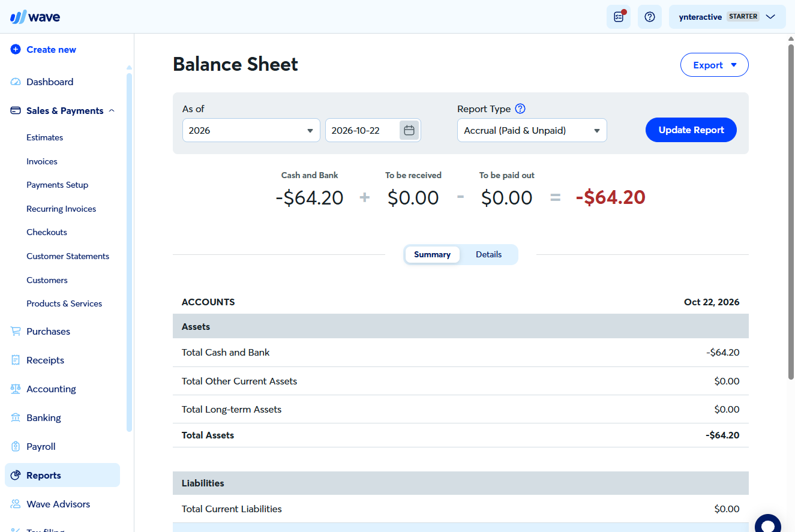The image size is (795, 532).
Task: Open Customers in sidebar
Action: tap(47, 280)
